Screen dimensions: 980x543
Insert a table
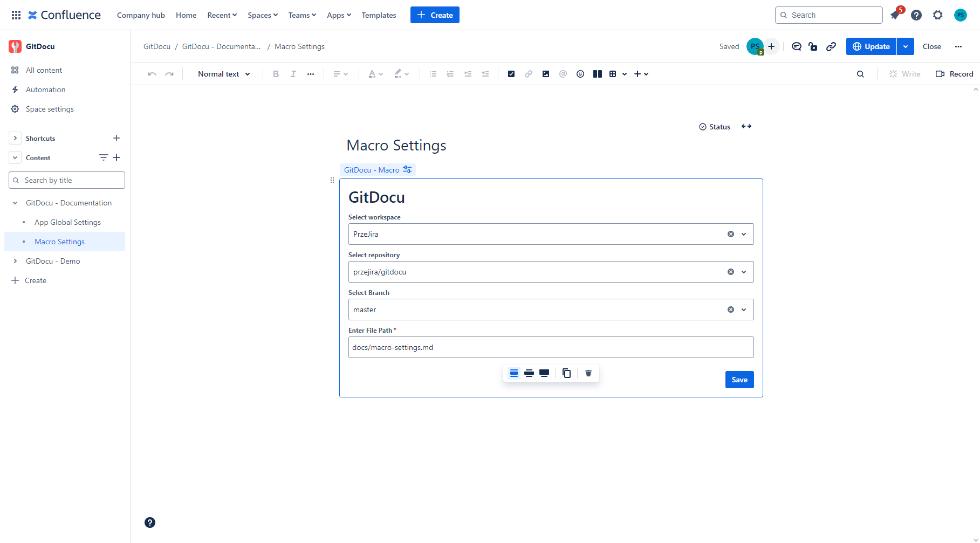613,74
